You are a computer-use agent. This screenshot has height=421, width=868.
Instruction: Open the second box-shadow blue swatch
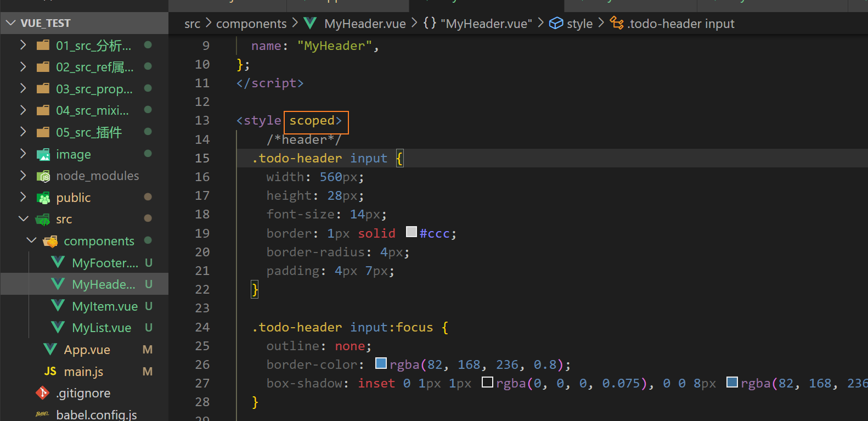point(732,381)
